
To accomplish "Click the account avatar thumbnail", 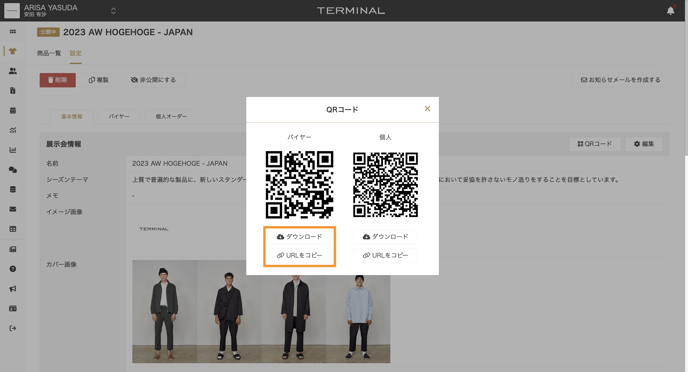I will 12,11.
